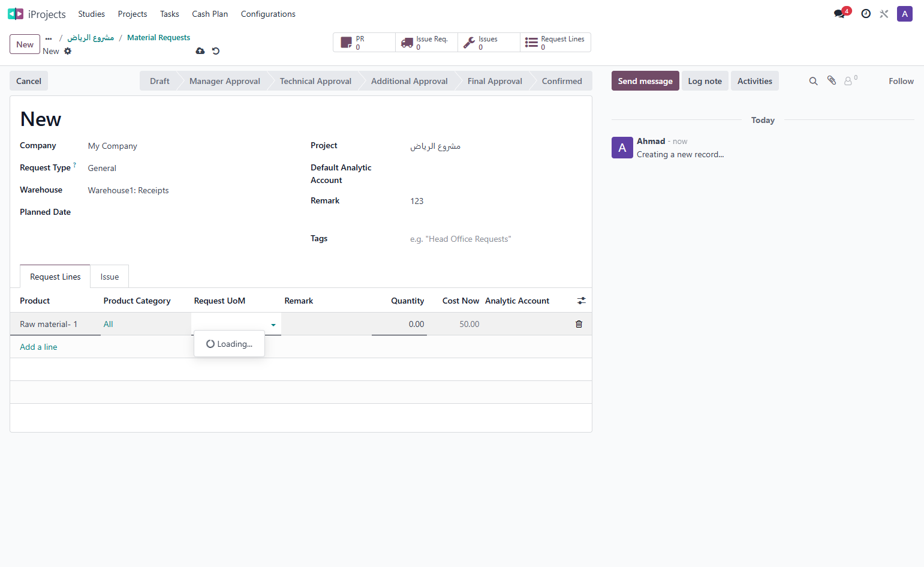The width and height of the screenshot is (924, 567).
Task: Click the Send message button
Action: pyautogui.click(x=645, y=81)
